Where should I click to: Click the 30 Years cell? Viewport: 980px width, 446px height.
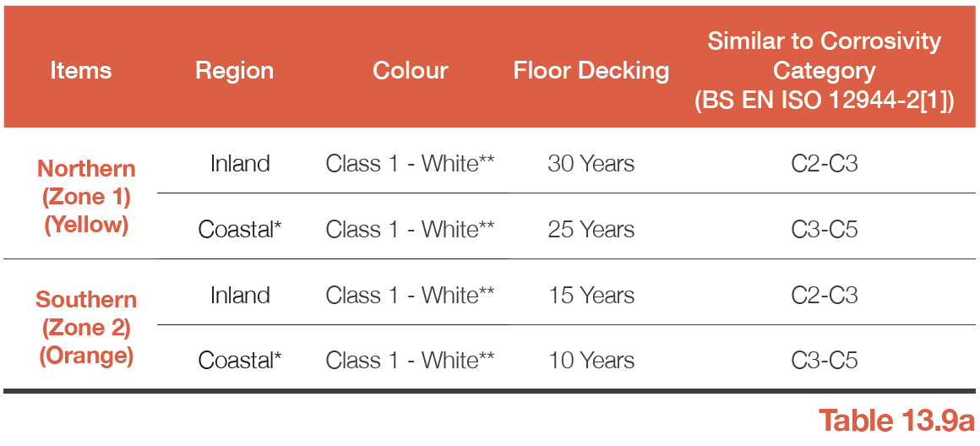591,164
